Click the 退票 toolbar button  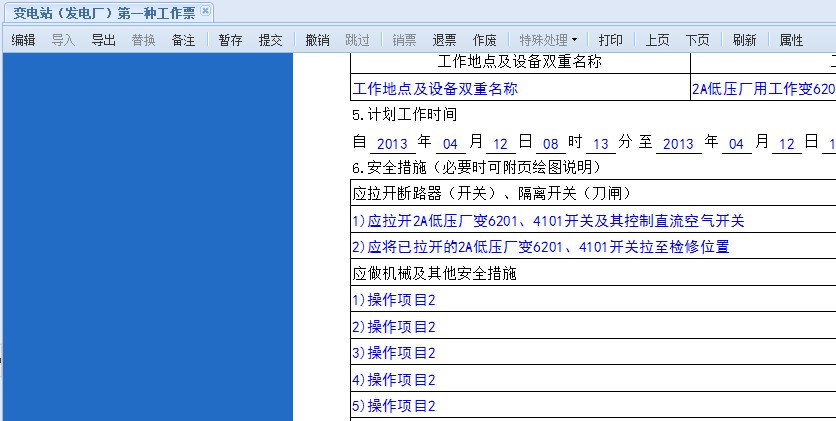(x=444, y=40)
